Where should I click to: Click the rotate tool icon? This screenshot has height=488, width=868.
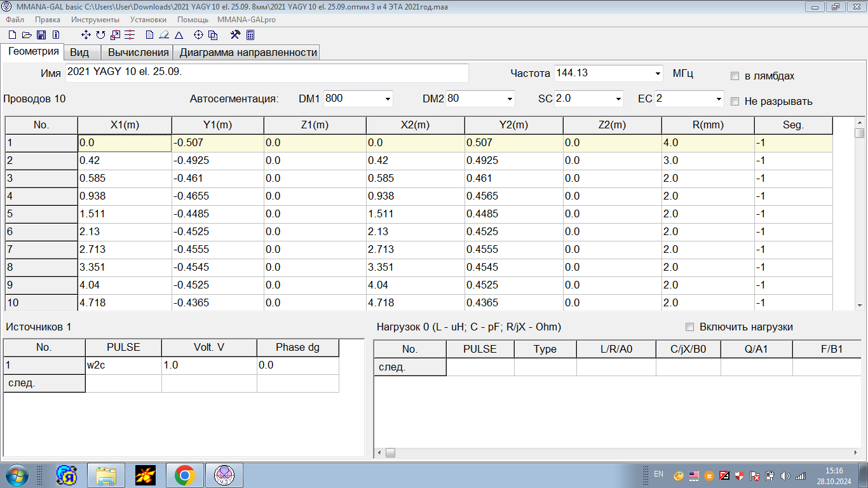[100, 35]
